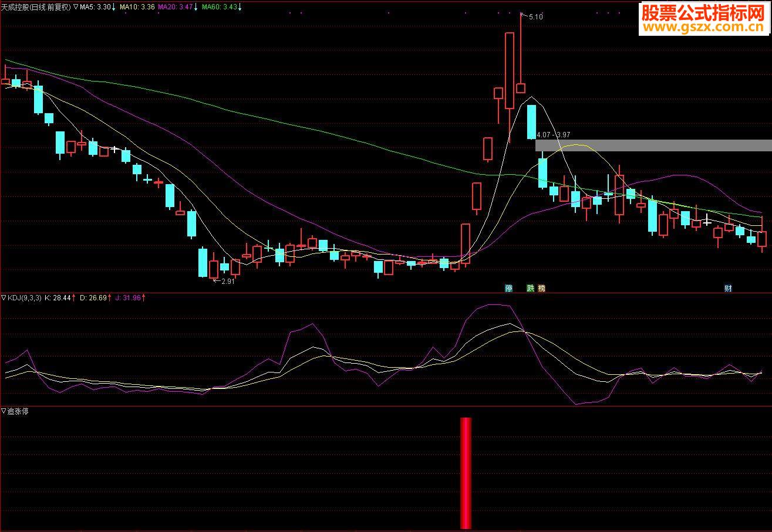
Task: Select the MA20: 3.47 label
Action: pos(176,8)
